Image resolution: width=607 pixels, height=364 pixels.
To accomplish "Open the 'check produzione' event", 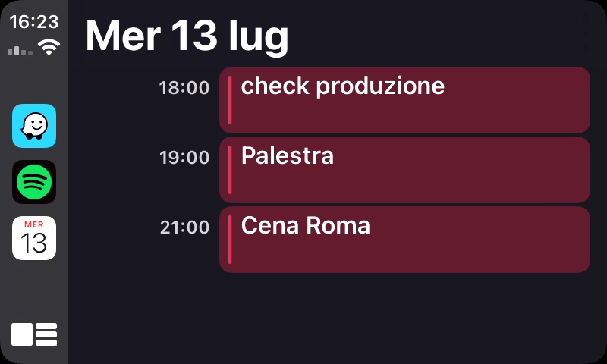I will 404,100.
